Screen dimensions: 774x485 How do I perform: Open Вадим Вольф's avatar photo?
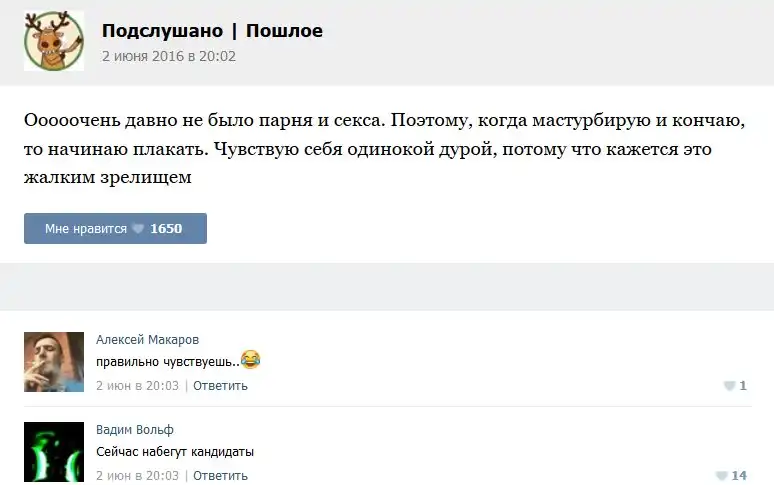[54, 452]
